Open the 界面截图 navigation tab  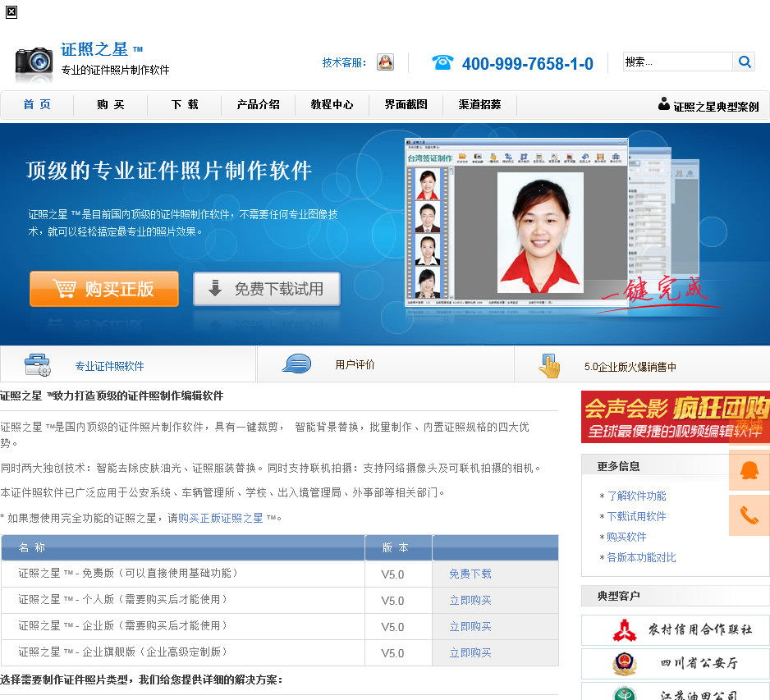coord(406,104)
